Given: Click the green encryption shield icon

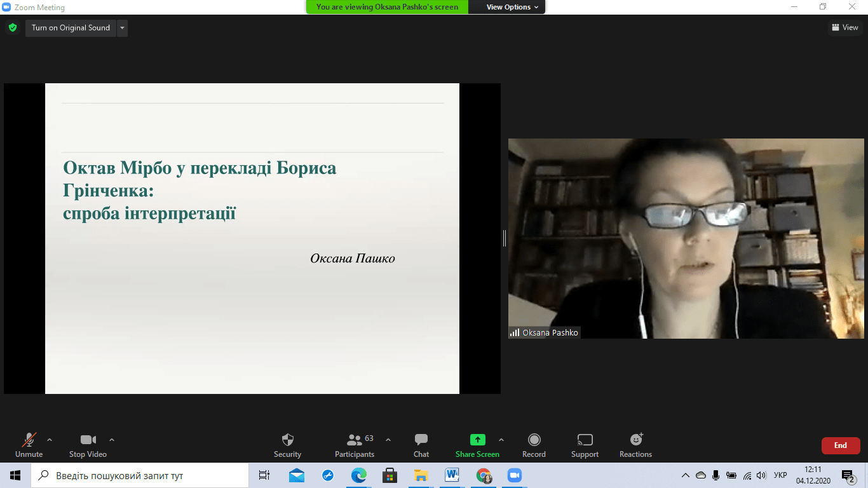Looking at the screenshot, I should pyautogui.click(x=12, y=28).
